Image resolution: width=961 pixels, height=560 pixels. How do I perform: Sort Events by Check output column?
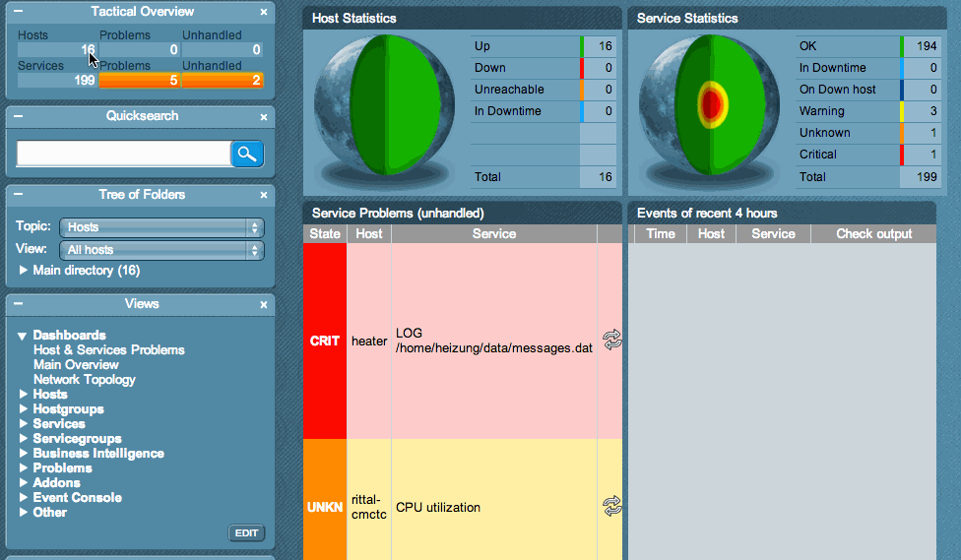pos(874,233)
